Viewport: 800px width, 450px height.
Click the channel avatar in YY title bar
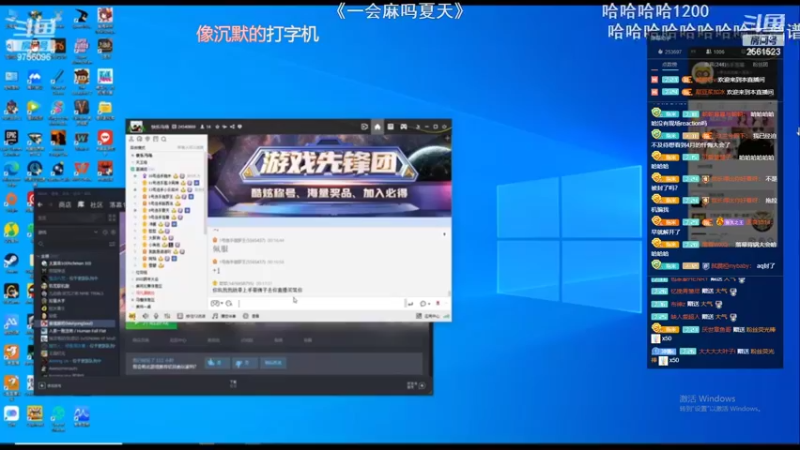pyautogui.click(x=136, y=127)
